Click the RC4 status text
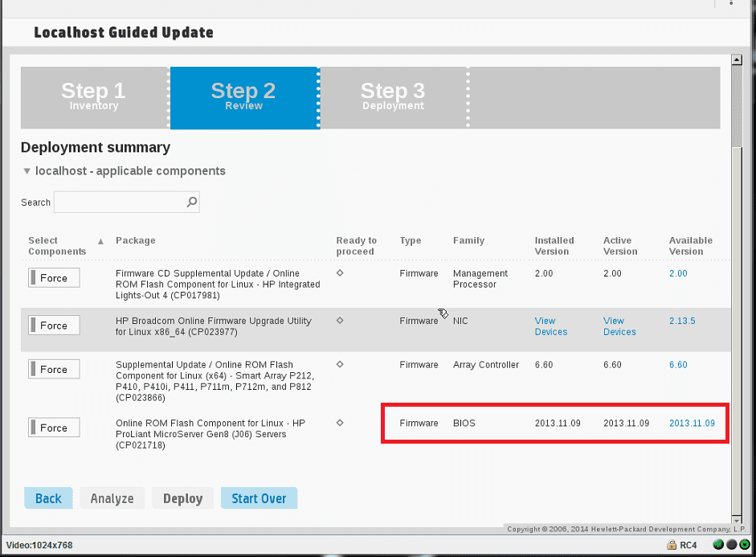Image resolution: width=756 pixels, height=557 pixels. (x=688, y=545)
